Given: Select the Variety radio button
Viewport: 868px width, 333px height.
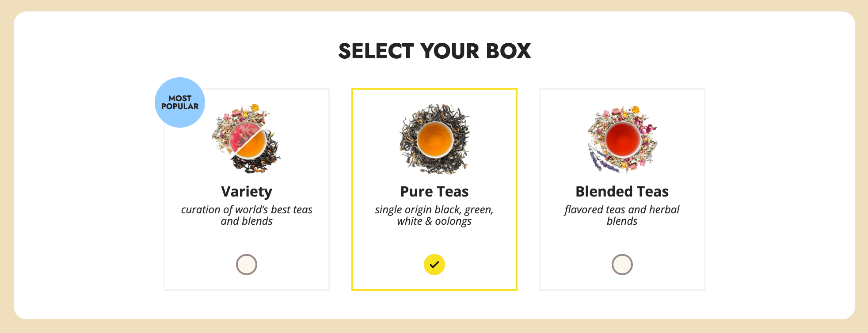Looking at the screenshot, I should [247, 265].
